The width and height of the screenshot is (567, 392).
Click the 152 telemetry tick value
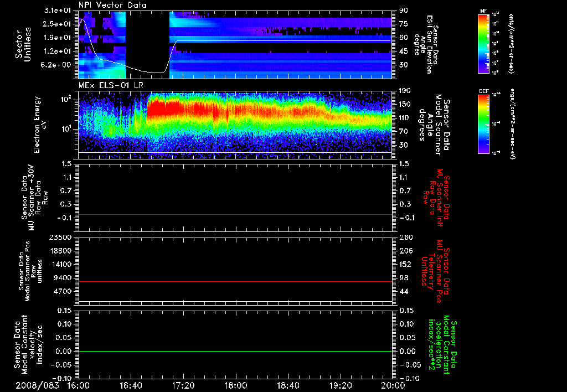(x=405, y=264)
